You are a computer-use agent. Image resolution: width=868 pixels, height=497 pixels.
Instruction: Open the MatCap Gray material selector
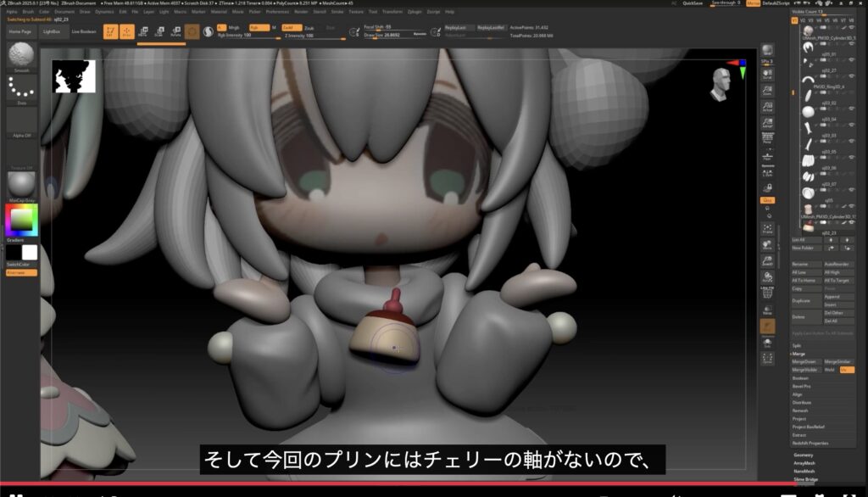(x=21, y=187)
